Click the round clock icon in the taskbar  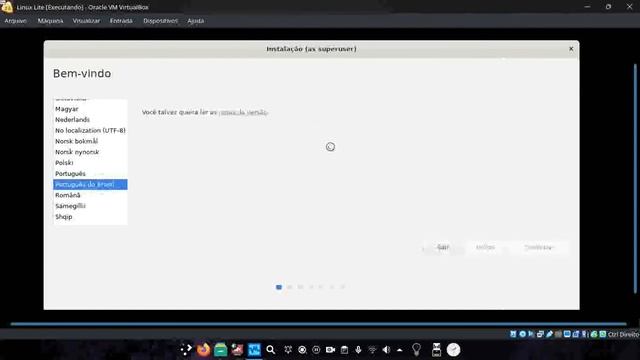[x=453, y=350]
